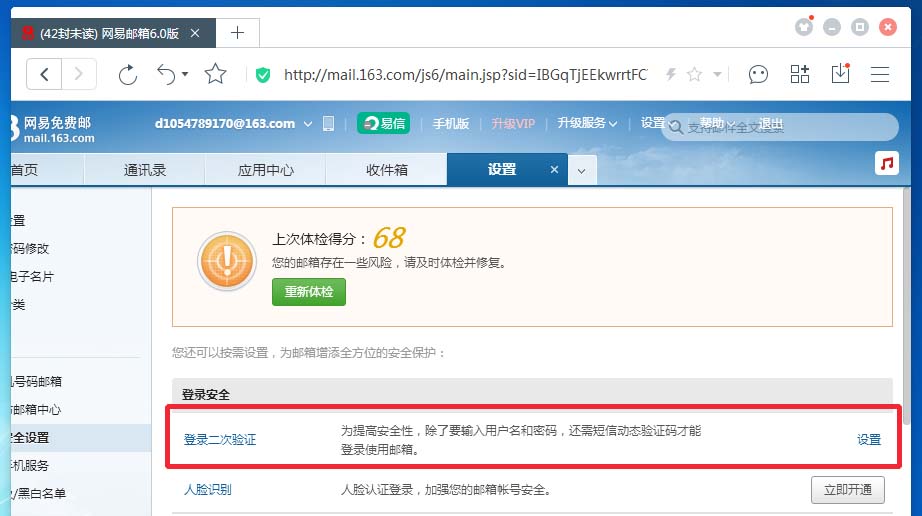The height and width of the screenshot is (516, 922).
Task: Click the 升级VIP link
Action: pyautogui.click(x=513, y=123)
